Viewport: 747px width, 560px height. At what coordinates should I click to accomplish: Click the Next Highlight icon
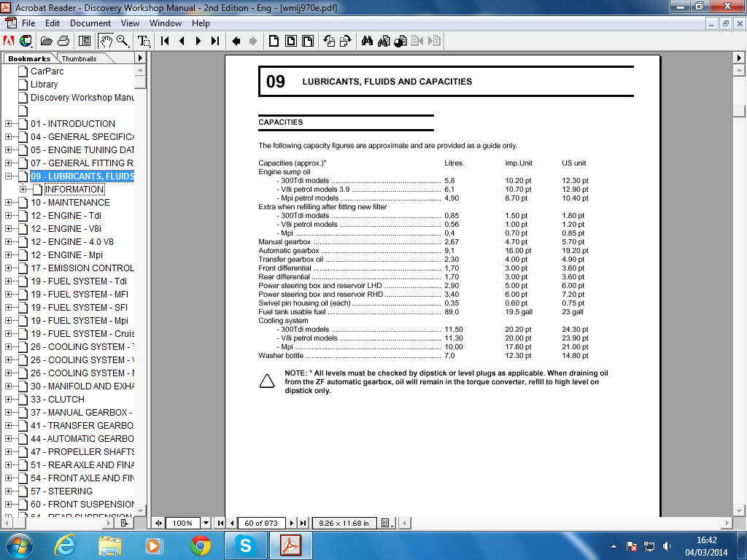[434, 41]
